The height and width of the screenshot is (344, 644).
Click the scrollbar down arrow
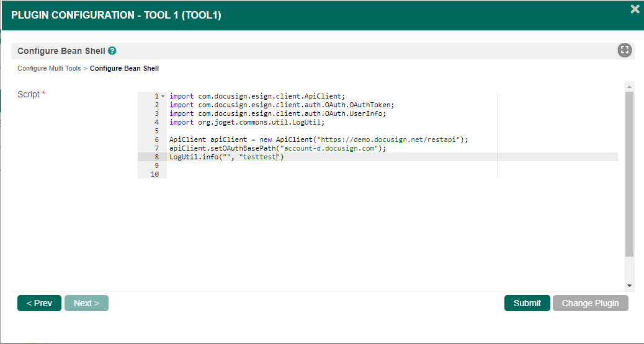click(629, 285)
